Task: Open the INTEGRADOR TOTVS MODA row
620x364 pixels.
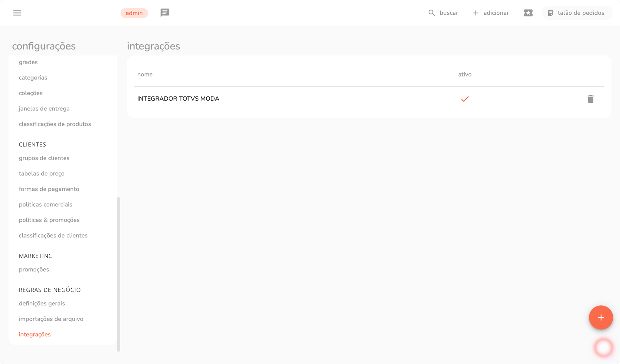Action: tap(178, 99)
